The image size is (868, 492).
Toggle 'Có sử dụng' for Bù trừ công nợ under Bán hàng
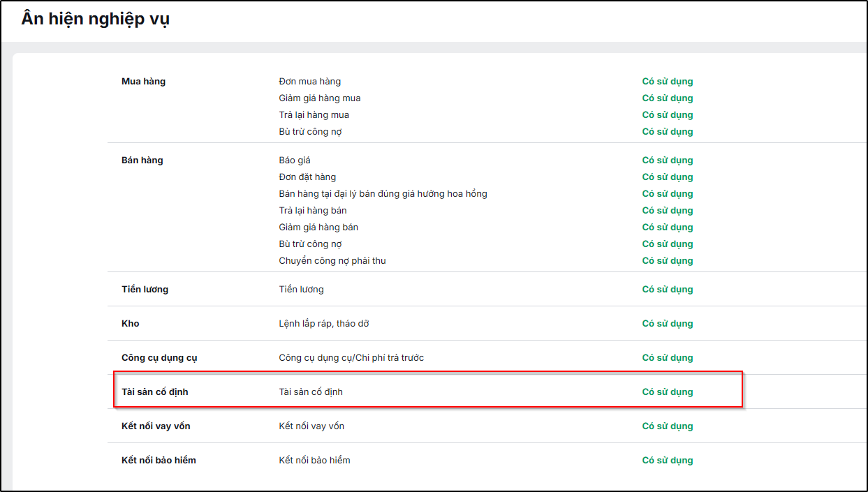click(x=668, y=244)
